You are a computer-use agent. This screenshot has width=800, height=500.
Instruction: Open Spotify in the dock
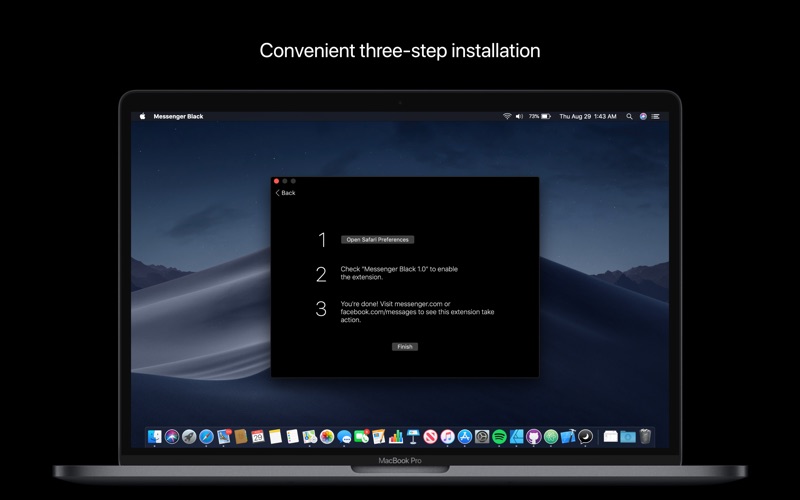click(x=499, y=437)
